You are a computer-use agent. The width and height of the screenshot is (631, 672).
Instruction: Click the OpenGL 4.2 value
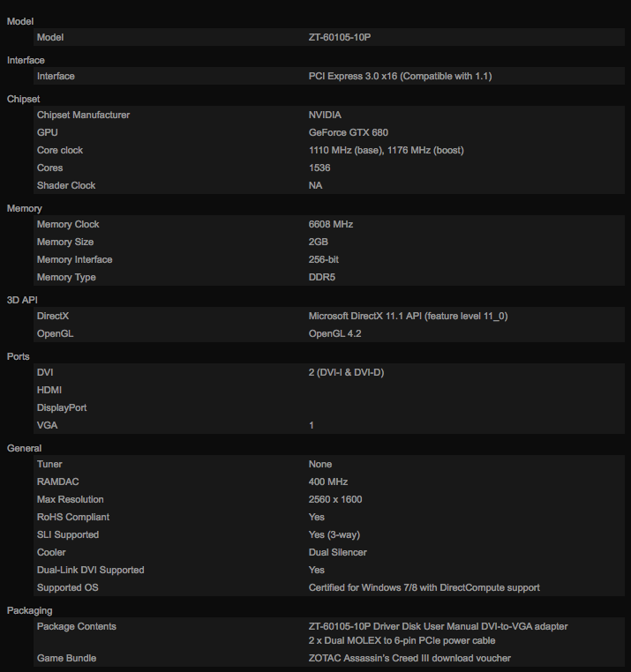[334, 334]
